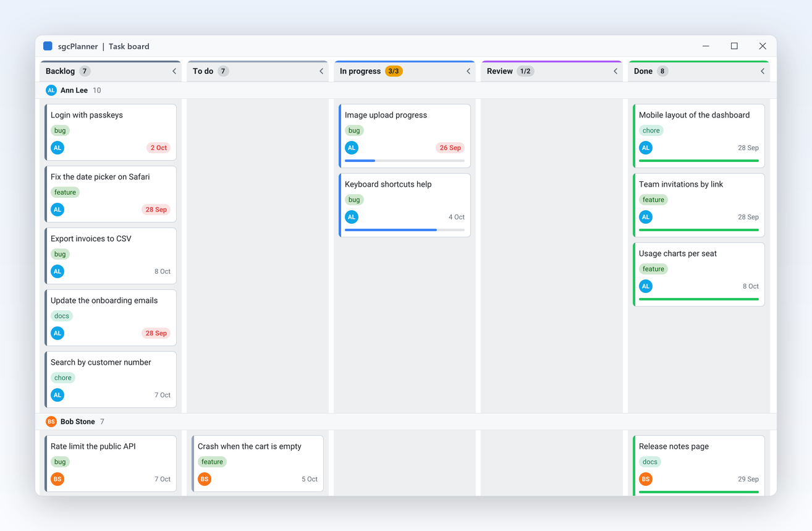The height and width of the screenshot is (531, 812).
Task: Click the Release notes page title
Action: pos(674,446)
